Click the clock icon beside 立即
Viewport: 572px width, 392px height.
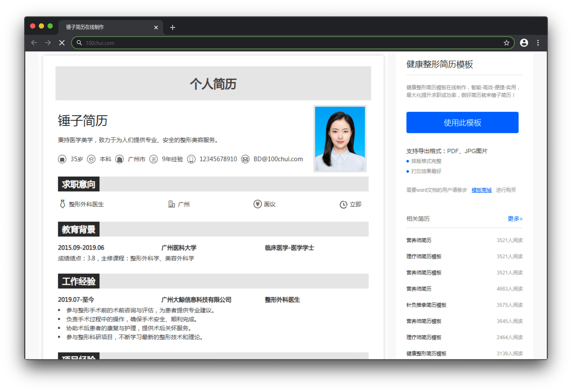pyautogui.click(x=343, y=204)
